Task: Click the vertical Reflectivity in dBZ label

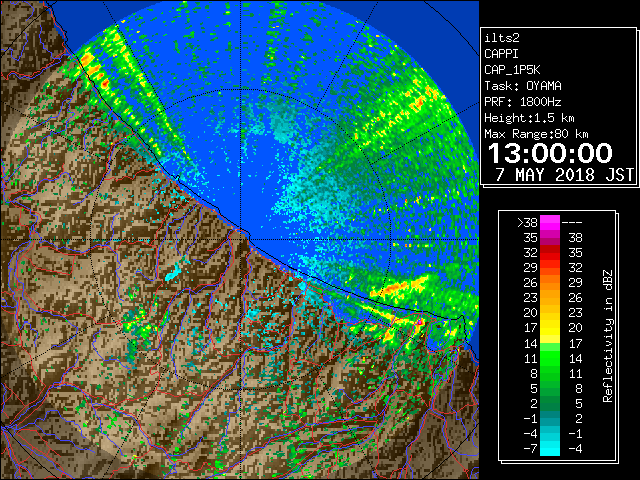Action: pos(608,336)
